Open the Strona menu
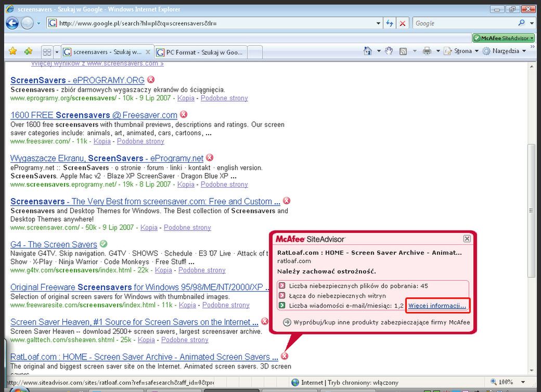This screenshot has width=541, height=392. point(461,51)
